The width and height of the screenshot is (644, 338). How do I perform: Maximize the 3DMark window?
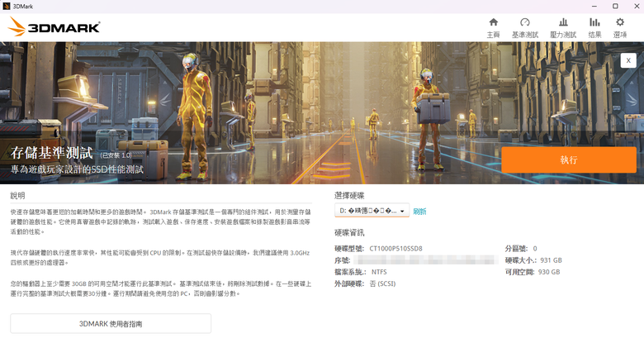click(615, 6)
